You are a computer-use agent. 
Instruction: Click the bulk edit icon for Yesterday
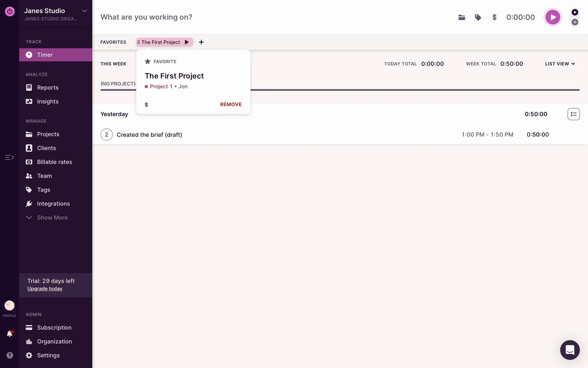pos(573,114)
